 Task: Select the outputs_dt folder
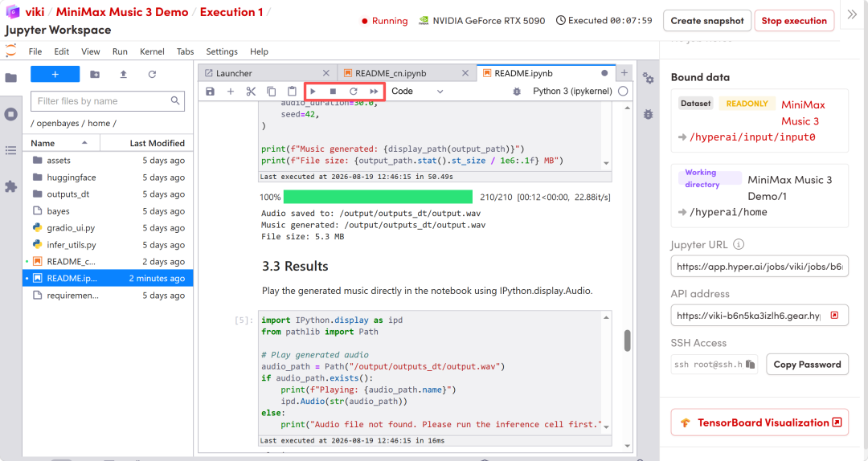108,194
